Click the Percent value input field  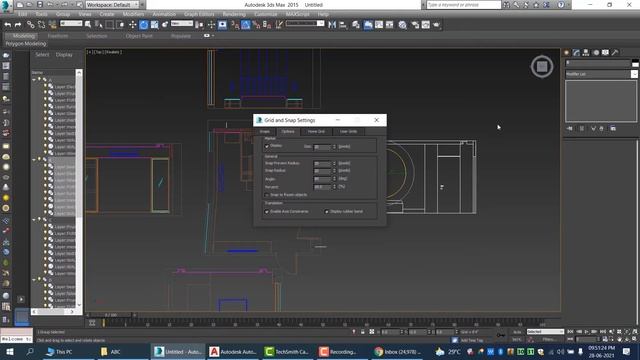(x=322, y=187)
